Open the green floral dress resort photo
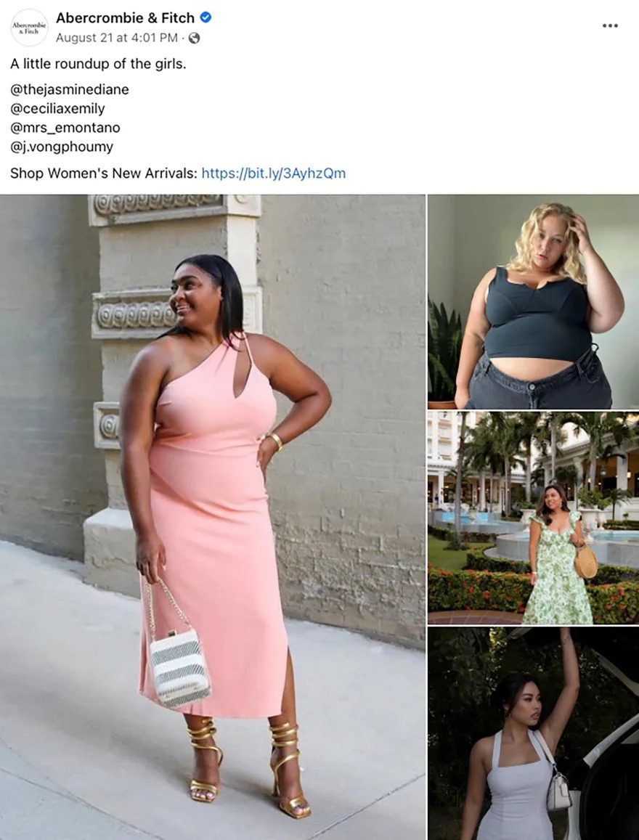639x840 pixels. pyautogui.click(x=534, y=518)
